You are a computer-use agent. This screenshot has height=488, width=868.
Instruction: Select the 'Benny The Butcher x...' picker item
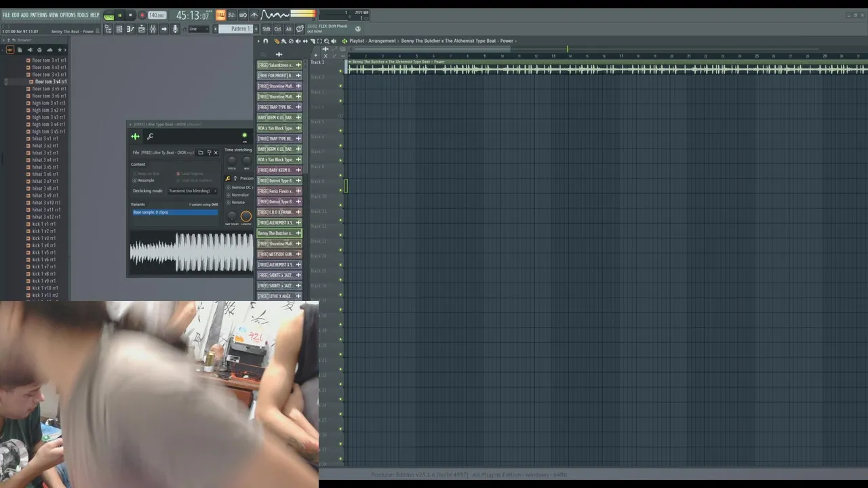coord(279,233)
